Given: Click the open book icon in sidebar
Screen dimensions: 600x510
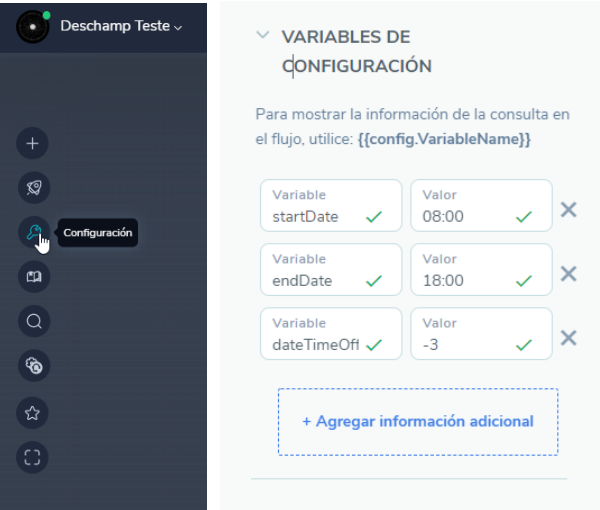Looking at the screenshot, I should (33, 277).
